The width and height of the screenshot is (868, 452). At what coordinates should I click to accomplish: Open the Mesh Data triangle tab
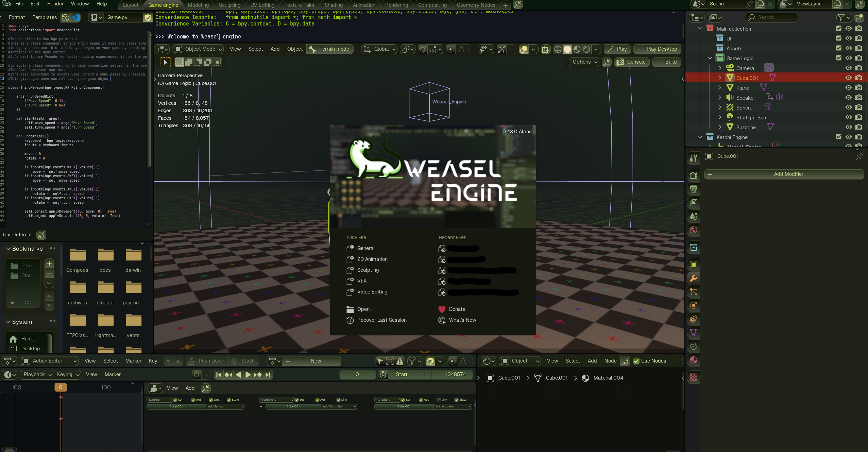(694, 333)
